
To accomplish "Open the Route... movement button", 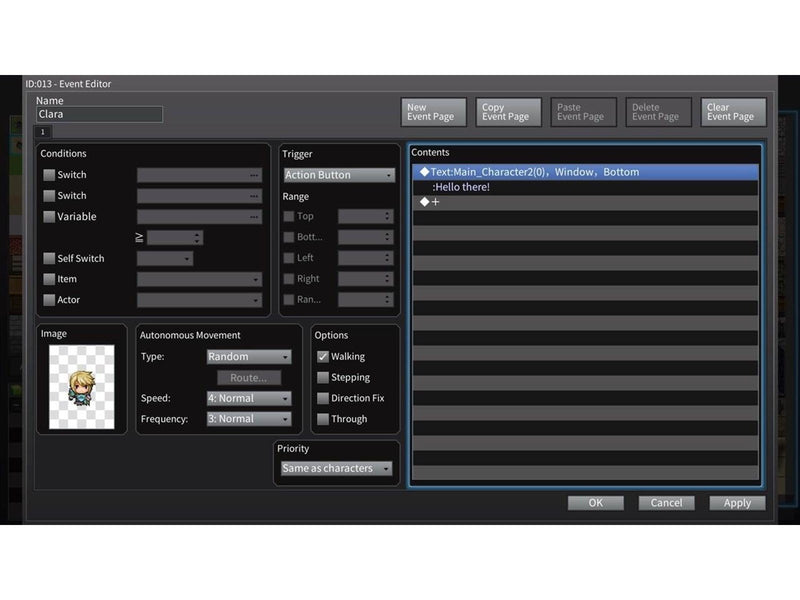I will (248, 378).
